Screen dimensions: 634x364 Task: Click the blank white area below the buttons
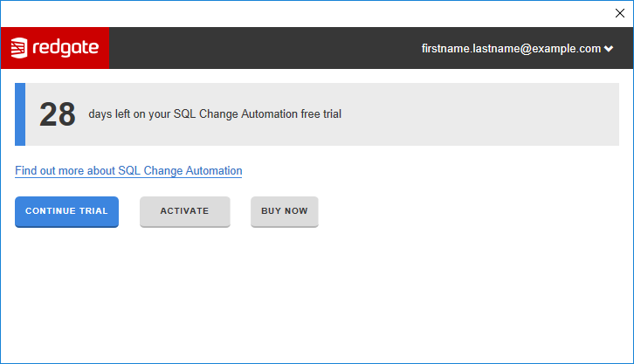(x=314, y=297)
